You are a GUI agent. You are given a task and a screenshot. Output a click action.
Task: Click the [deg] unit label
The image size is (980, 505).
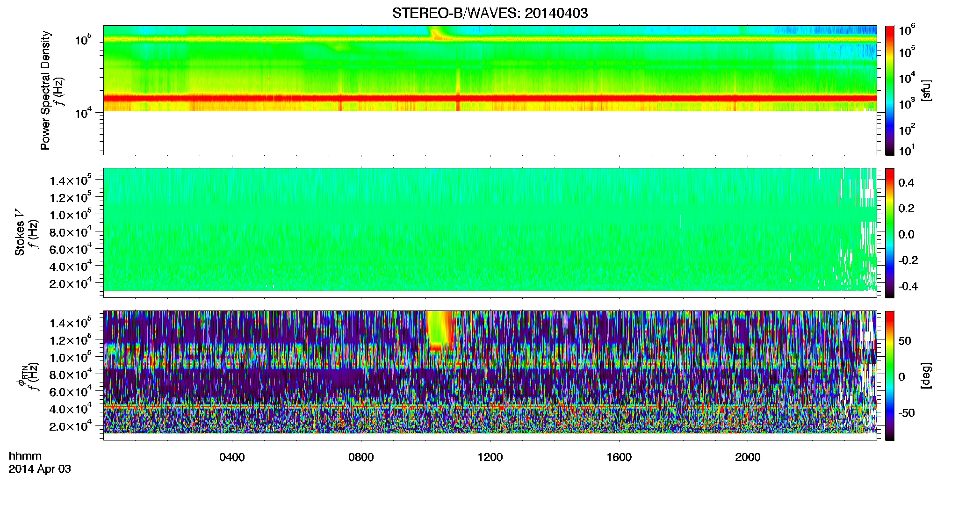926,375
